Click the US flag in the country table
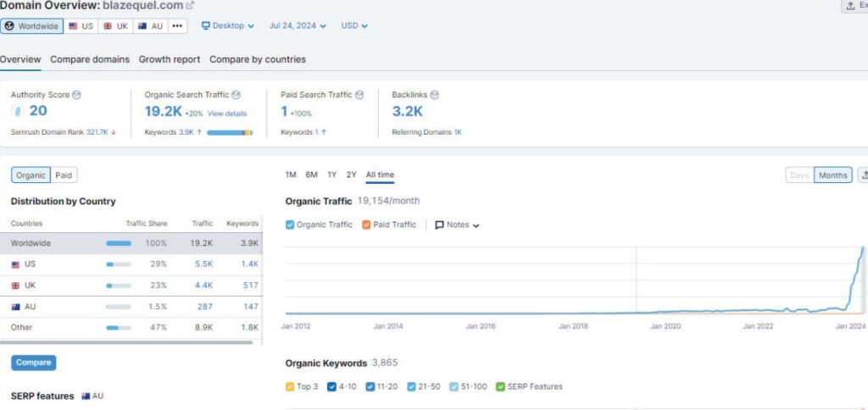The width and height of the screenshot is (868, 410). [x=15, y=264]
